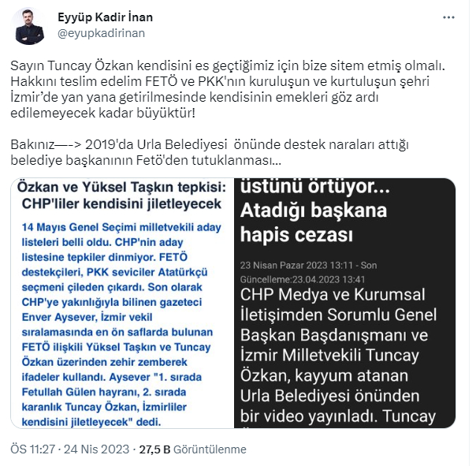Click the Görüntülenme views label
The image size is (476, 466).
[210, 449]
